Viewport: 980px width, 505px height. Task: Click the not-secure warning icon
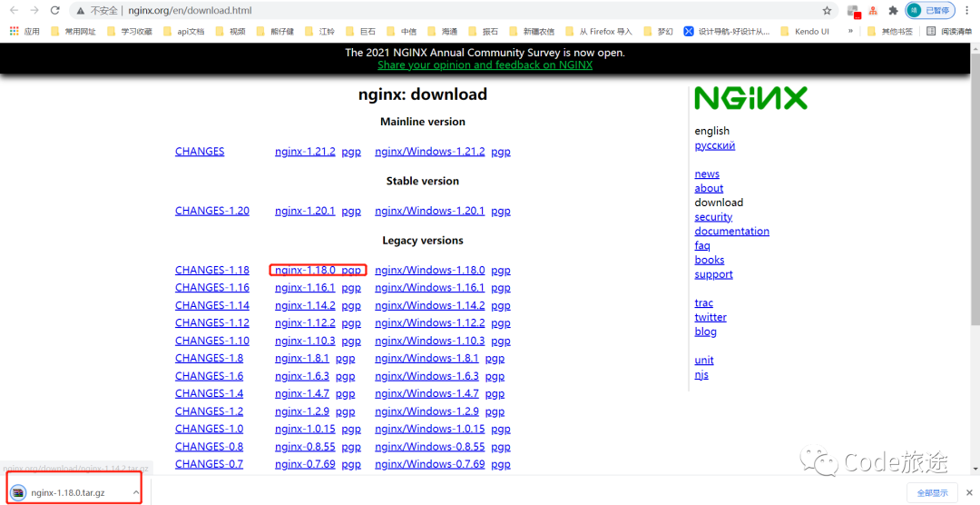click(81, 11)
